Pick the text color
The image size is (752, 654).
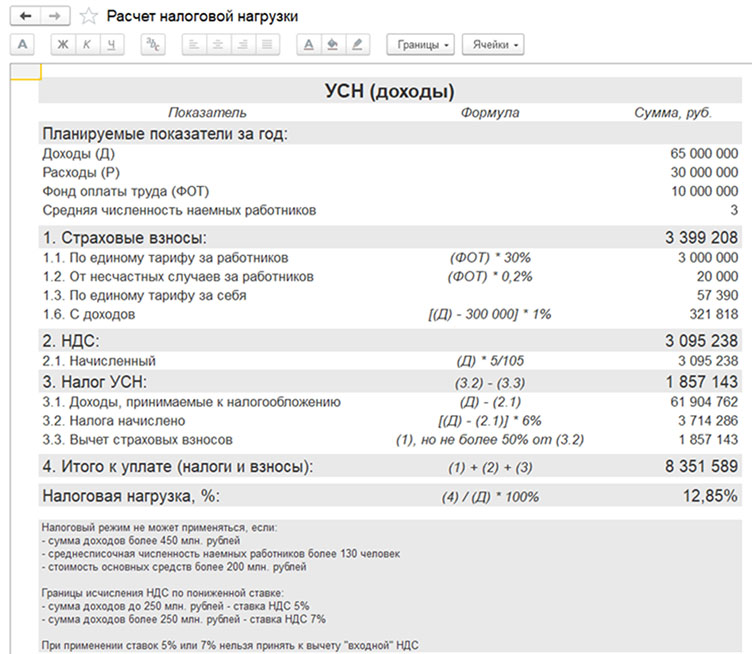[308, 45]
